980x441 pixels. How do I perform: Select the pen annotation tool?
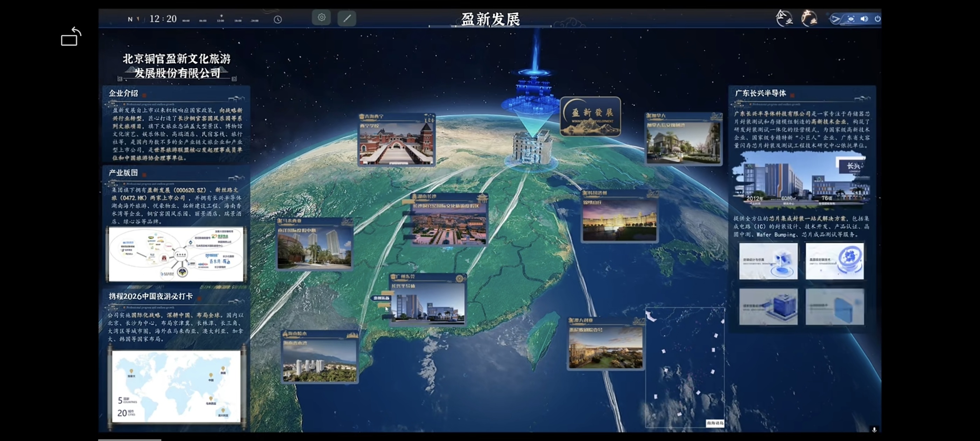pyautogui.click(x=346, y=19)
